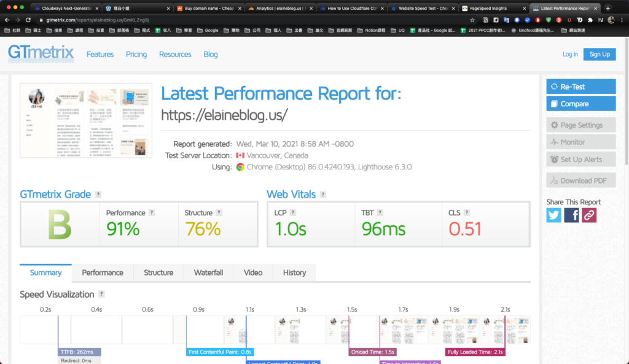The image size is (629, 364).
Task: Close the Latest Performance Report browser tab
Action: [595, 8]
